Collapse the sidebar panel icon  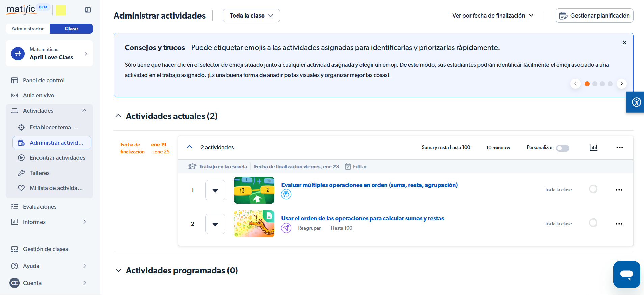(88, 10)
